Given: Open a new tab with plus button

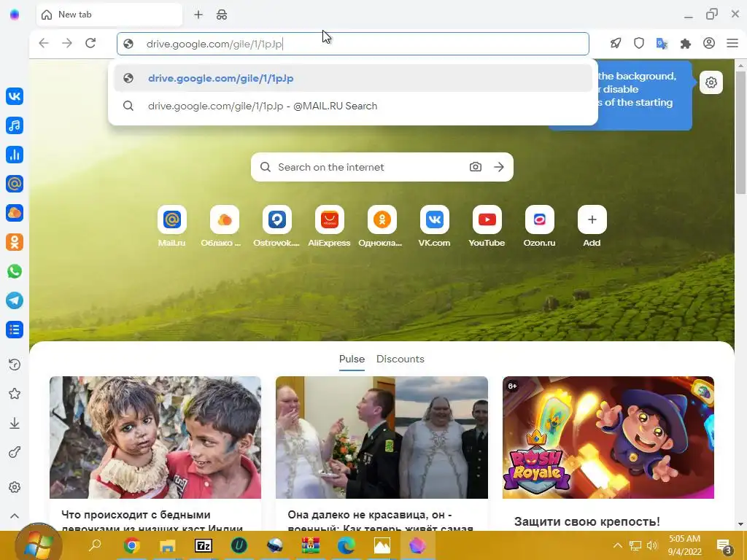Looking at the screenshot, I should [x=198, y=15].
